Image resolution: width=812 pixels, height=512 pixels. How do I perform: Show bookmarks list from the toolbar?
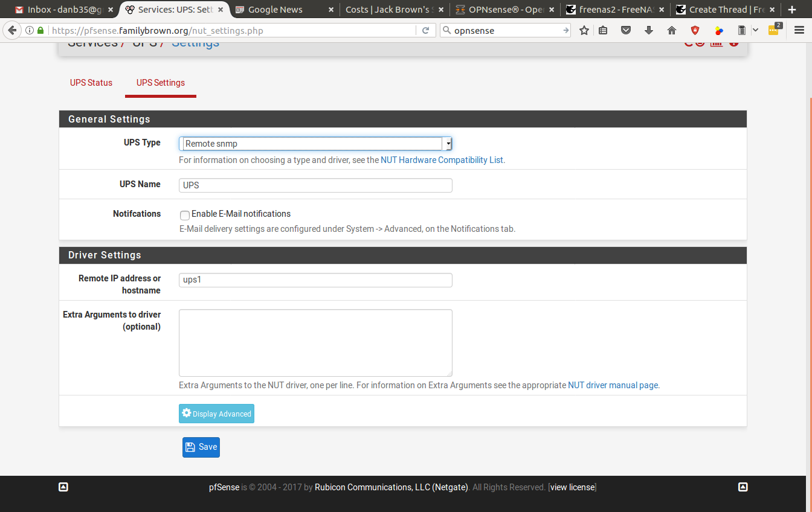pos(603,30)
